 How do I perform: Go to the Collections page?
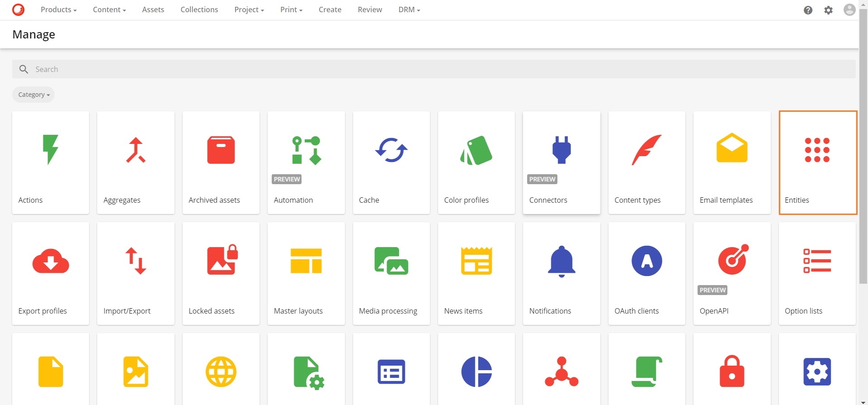[199, 10]
